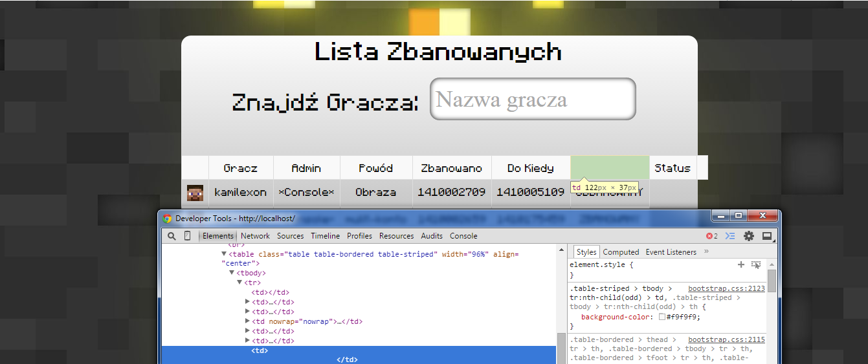868x364 pixels.
Task: Open the Network tab
Action: coord(255,236)
